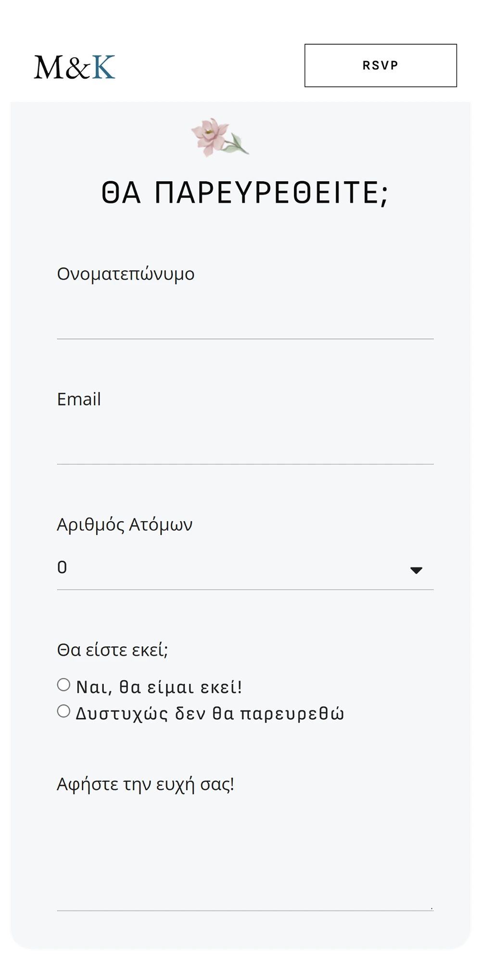Click the Αριθμός Ατόμων label

125,524
